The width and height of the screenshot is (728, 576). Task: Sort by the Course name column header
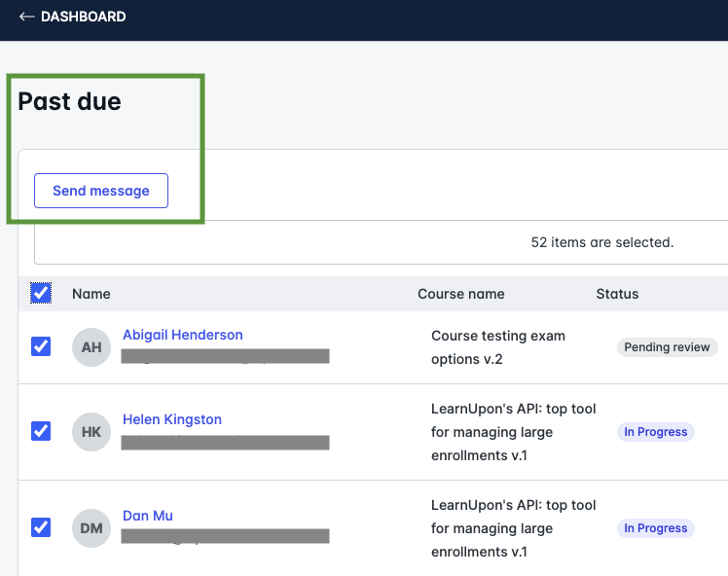tap(460, 294)
